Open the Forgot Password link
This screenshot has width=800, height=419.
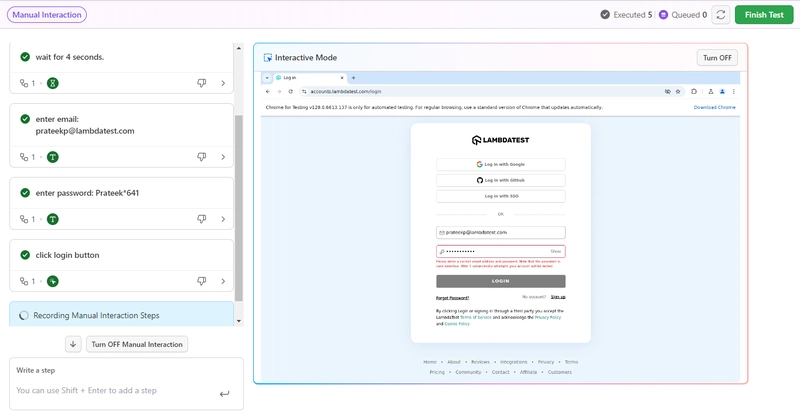pyautogui.click(x=452, y=298)
